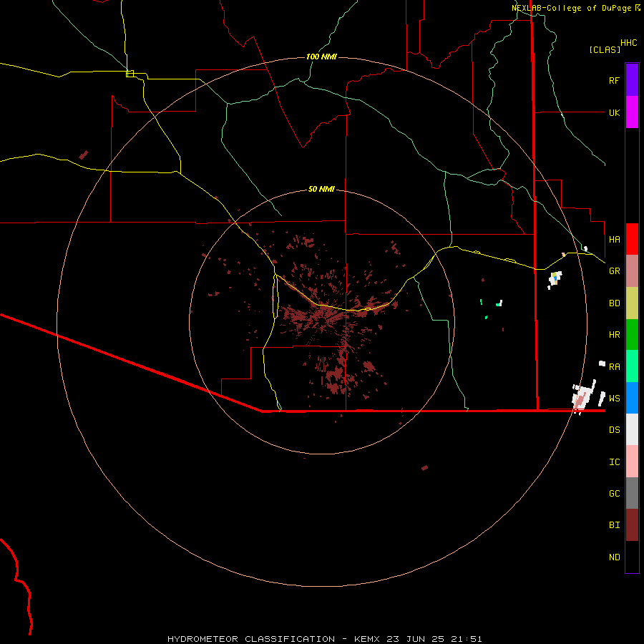Click the 'HYDROMETEOR CLASSIFICATION' title words
644x644 pixels.
coord(251,639)
